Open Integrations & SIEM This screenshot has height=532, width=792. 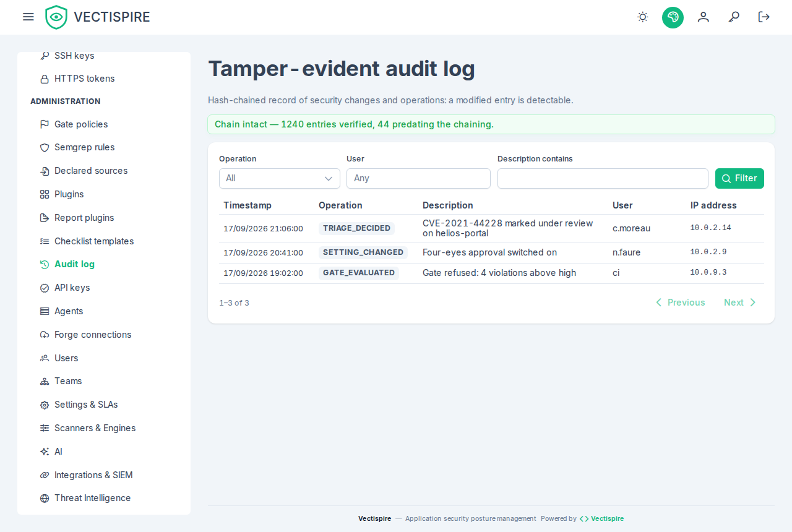104,475
